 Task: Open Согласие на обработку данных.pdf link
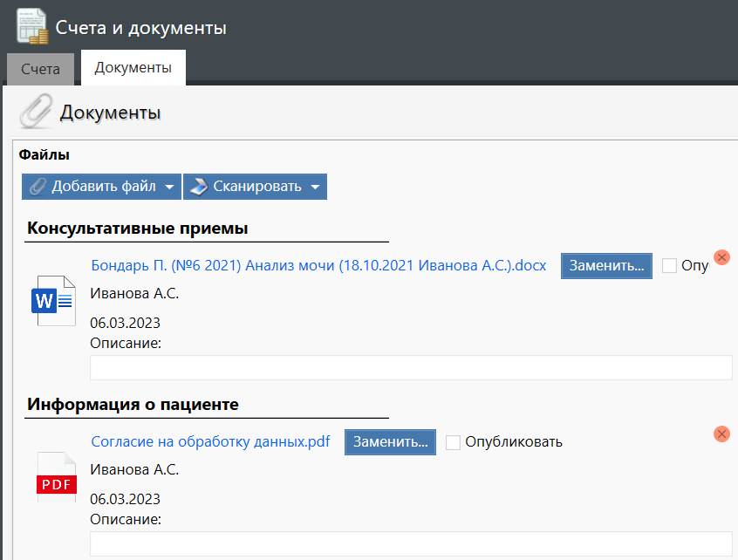click(210, 441)
